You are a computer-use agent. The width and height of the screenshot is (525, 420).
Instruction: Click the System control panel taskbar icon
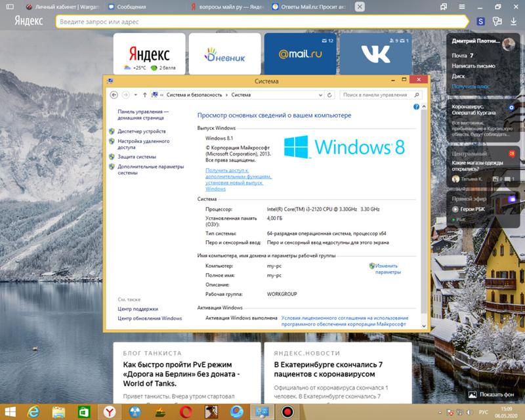(261, 412)
